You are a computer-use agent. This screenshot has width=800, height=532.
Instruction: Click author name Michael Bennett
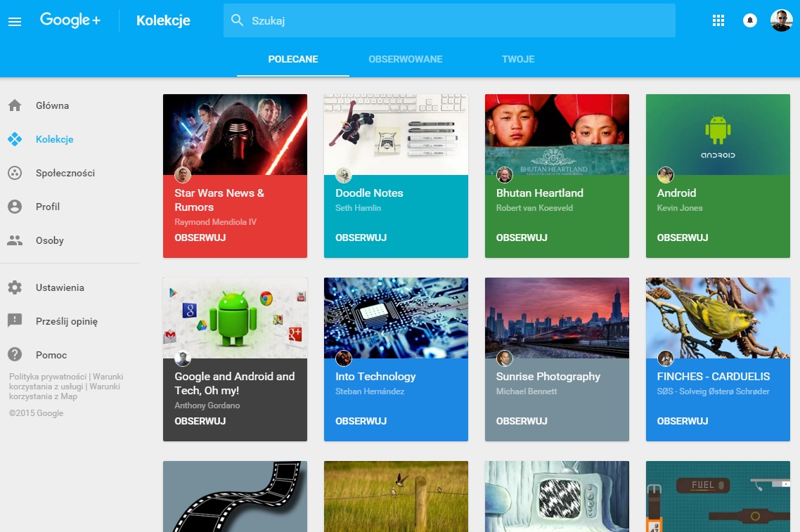527,391
